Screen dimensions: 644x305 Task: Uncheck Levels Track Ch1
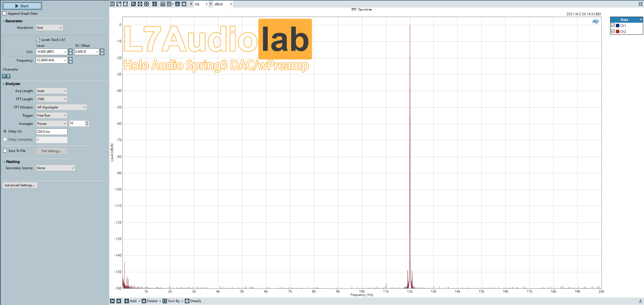pyautogui.click(x=38, y=40)
